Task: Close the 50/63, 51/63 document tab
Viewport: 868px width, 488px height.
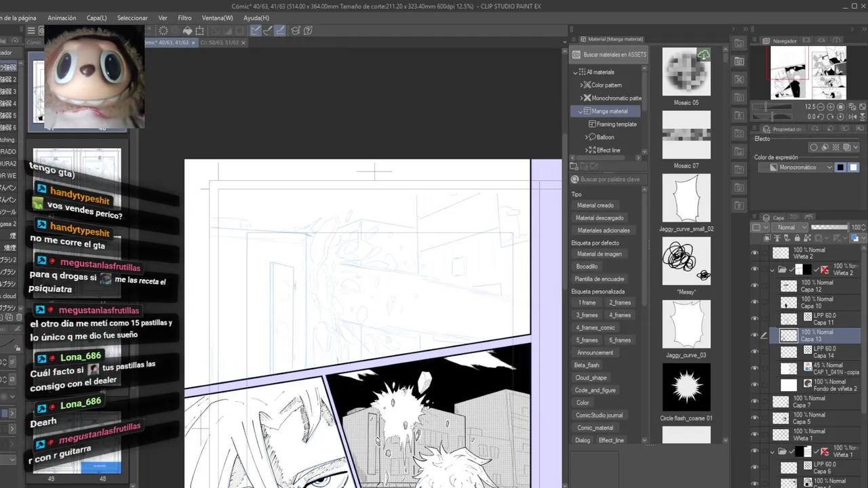Action: 243,43
